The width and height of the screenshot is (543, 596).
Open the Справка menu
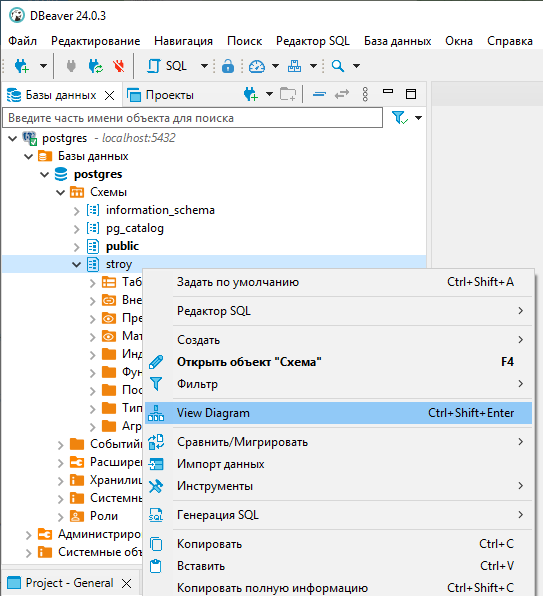(x=510, y=41)
